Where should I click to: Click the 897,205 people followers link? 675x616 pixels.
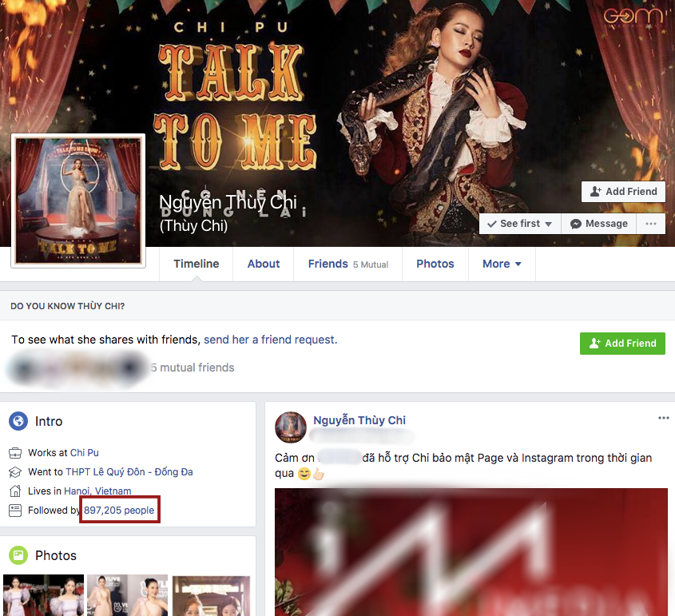(119, 511)
